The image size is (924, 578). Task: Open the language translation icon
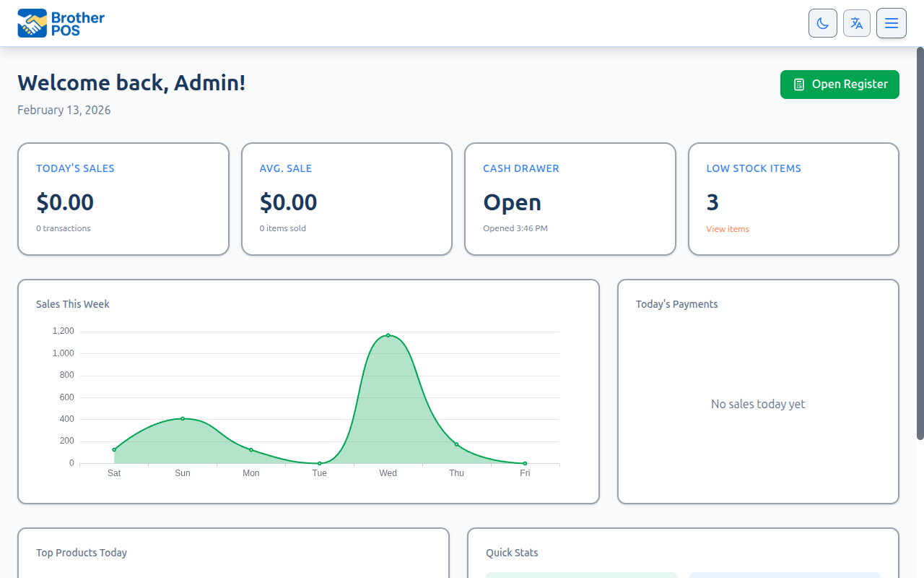point(857,22)
